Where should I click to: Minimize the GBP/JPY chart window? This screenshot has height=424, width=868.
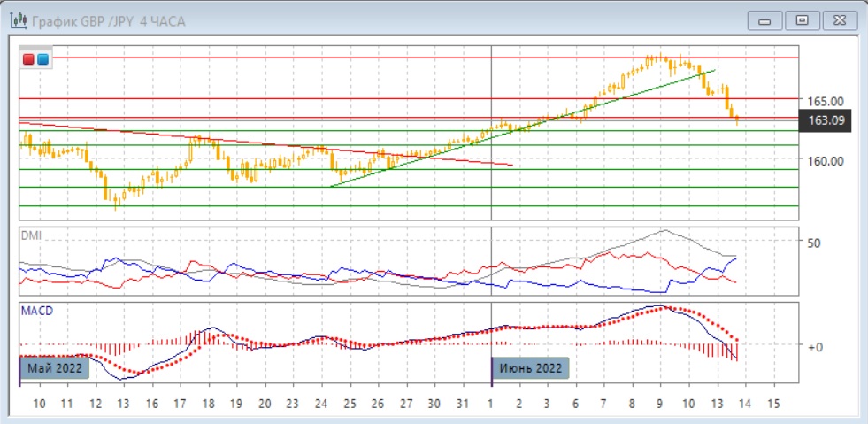[x=765, y=20]
